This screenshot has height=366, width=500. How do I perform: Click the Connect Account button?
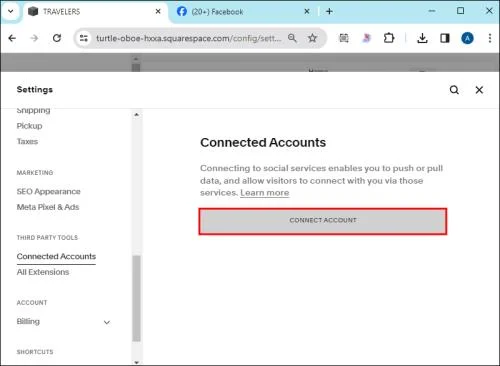[x=323, y=221]
